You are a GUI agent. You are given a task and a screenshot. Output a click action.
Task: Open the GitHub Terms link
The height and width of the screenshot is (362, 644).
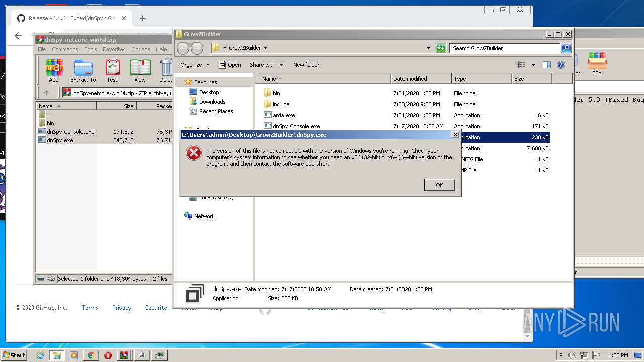[x=90, y=308]
